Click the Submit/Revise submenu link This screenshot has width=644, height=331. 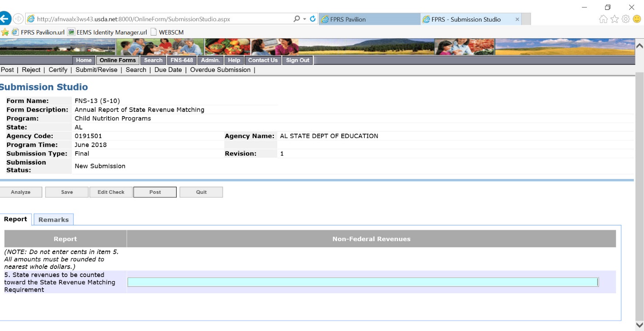[x=96, y=70]
